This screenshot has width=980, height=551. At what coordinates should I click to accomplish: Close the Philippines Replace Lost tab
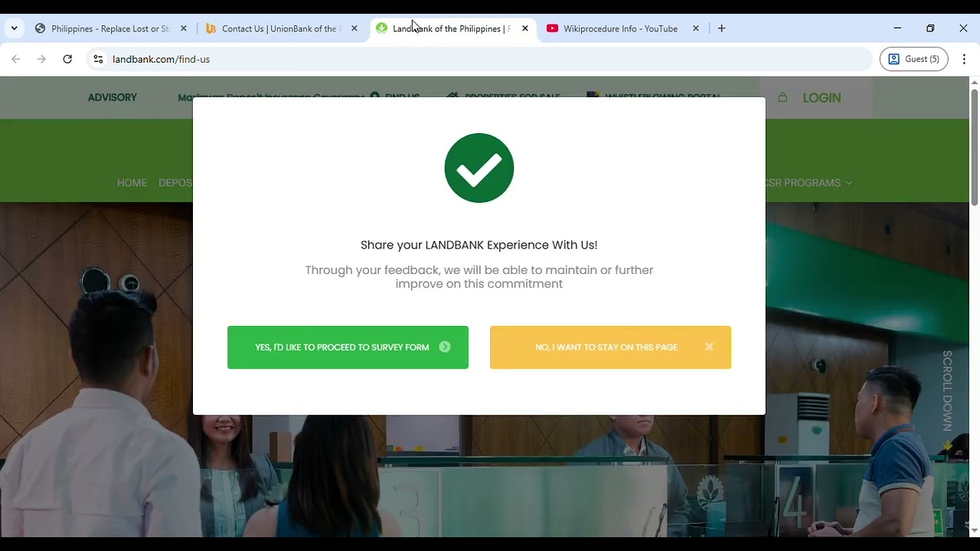click(184, 28)
